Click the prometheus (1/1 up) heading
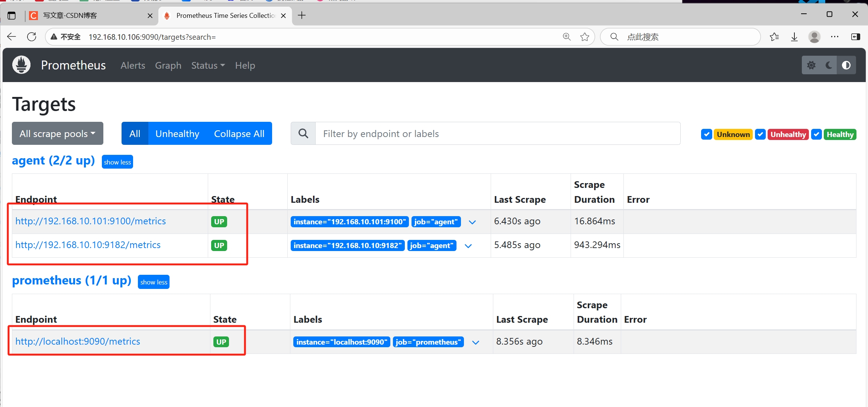 coord(71,280)
